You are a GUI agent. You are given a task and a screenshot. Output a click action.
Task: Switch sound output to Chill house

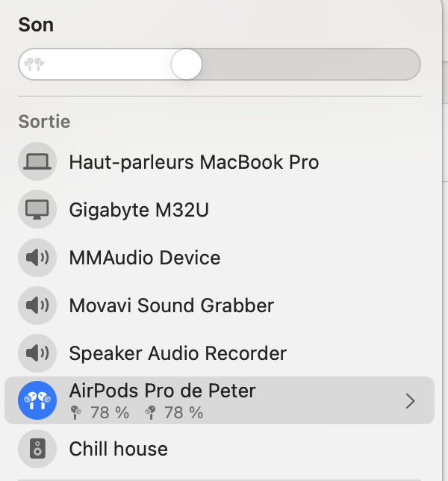(x=118, y=449)
